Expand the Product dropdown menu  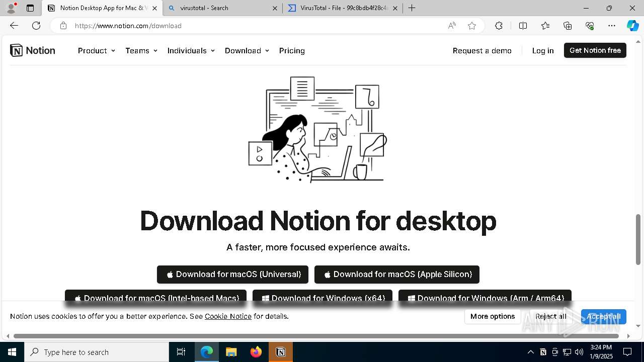tap(97, 50)
